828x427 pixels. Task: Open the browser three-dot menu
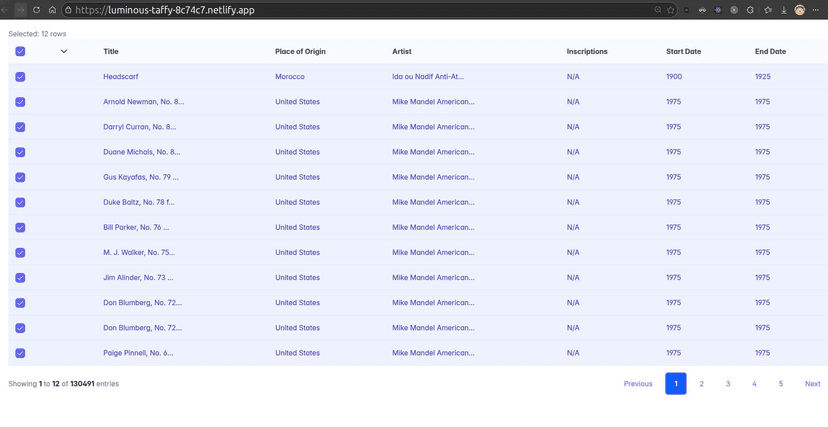(x=816, y=10)
